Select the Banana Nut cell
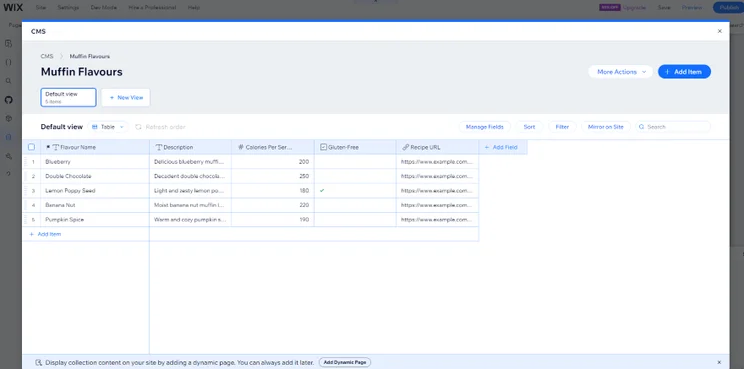The image size is (744, 369). pyautogui.click(x=95, y=205)
